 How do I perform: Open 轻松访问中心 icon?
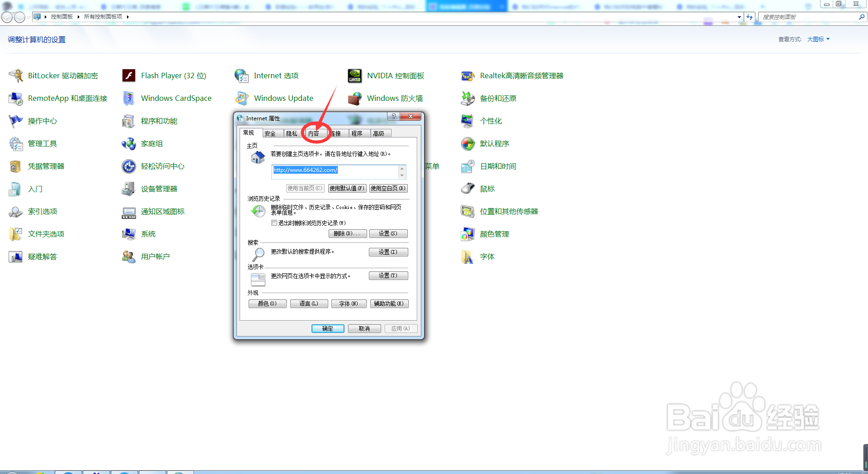[129, 166]
